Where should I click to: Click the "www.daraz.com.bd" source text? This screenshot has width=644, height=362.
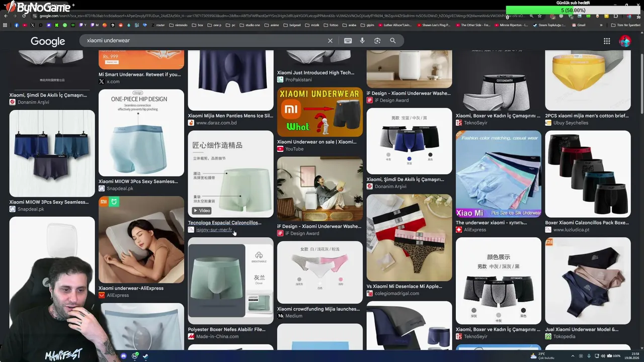click(x=216, y=123)
